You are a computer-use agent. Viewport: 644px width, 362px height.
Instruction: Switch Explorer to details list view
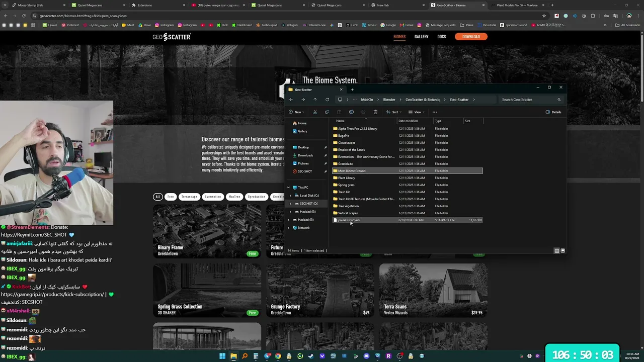coord(556,250)
